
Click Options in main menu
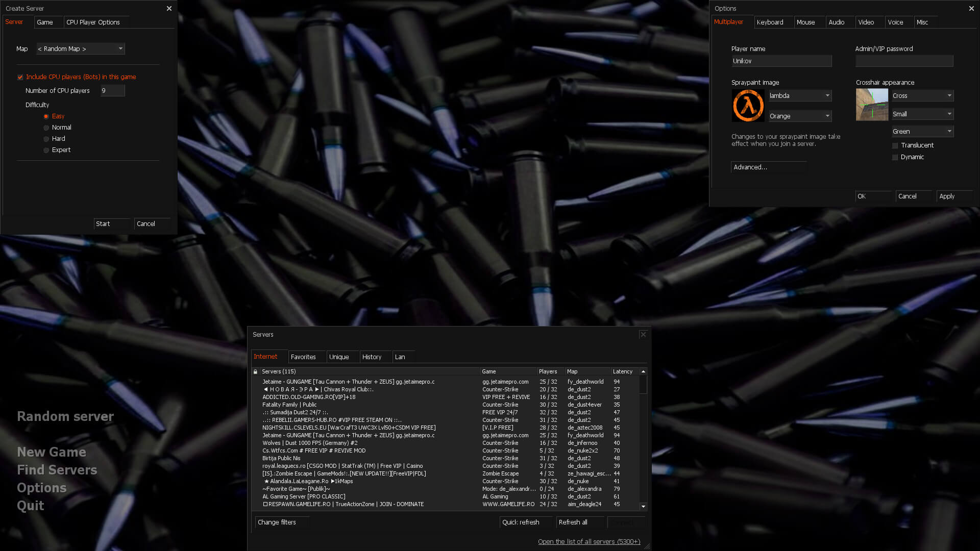point(42,488)
